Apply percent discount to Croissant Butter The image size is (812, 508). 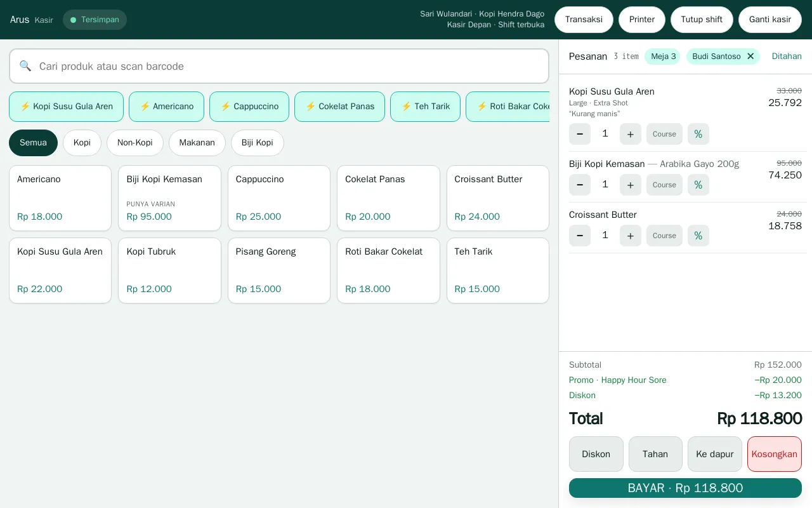click(698, 236)
